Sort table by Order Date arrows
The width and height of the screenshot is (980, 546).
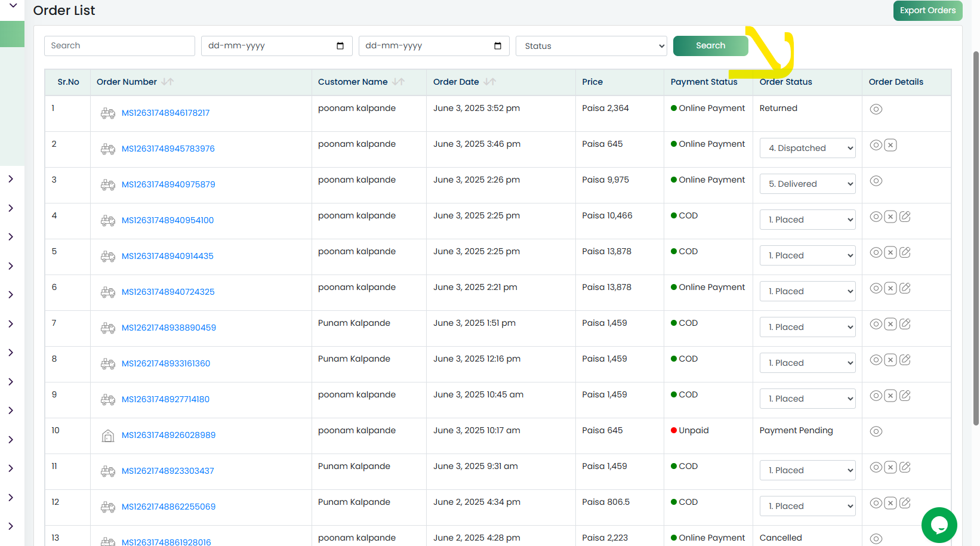click(x=490, y=82)
